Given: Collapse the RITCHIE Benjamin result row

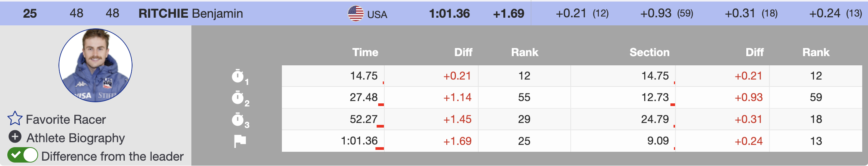Looking at the screenshot, I should (191, 13).
